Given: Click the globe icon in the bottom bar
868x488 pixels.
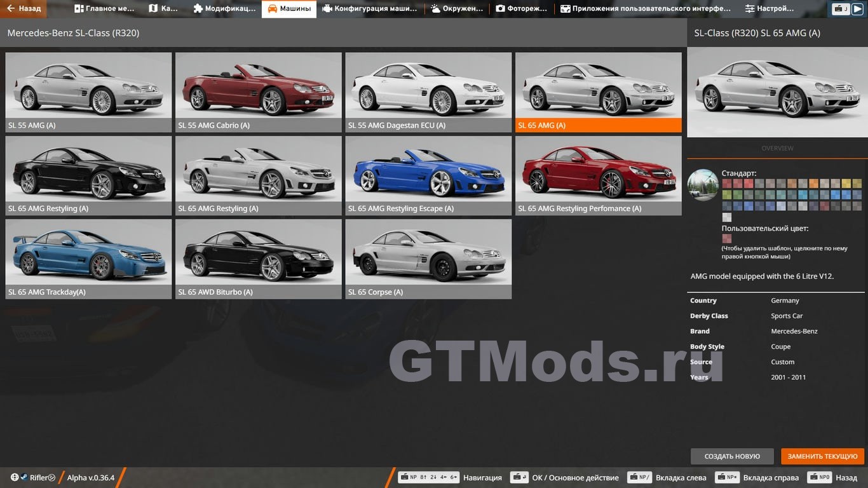Looking at the screenshot, I should 15,477.
